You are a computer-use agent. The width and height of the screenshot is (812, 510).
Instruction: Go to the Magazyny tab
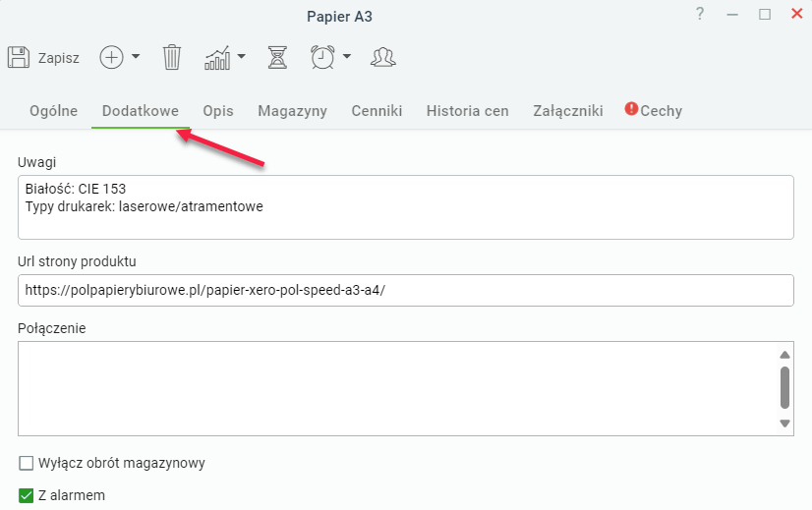tap(293, 111)
